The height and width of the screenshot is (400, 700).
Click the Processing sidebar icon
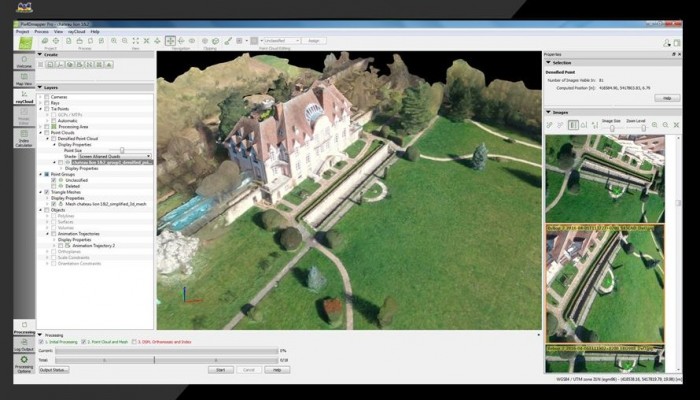[24, 327]
